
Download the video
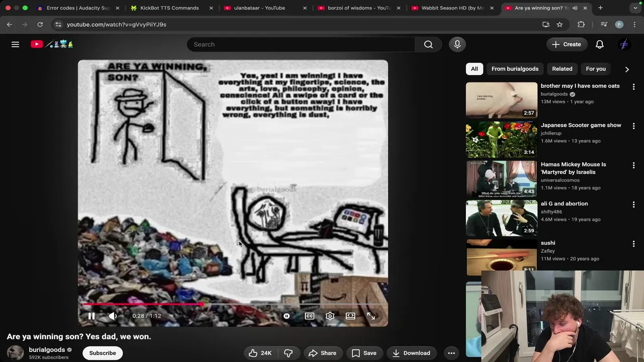(x=411, y=353)
